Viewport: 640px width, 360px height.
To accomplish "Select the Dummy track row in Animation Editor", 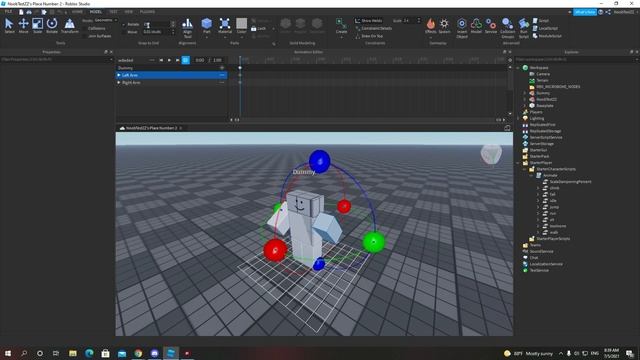I will 171,68.
